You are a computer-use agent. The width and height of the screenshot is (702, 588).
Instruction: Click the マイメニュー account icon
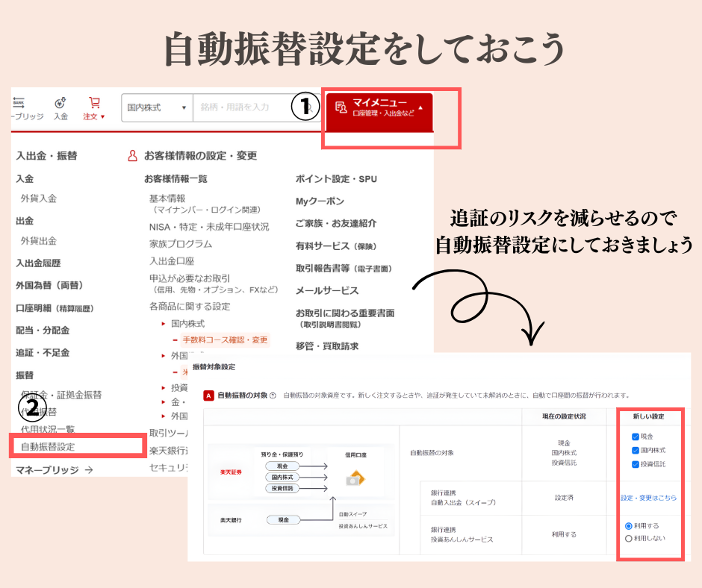[341, 107]
